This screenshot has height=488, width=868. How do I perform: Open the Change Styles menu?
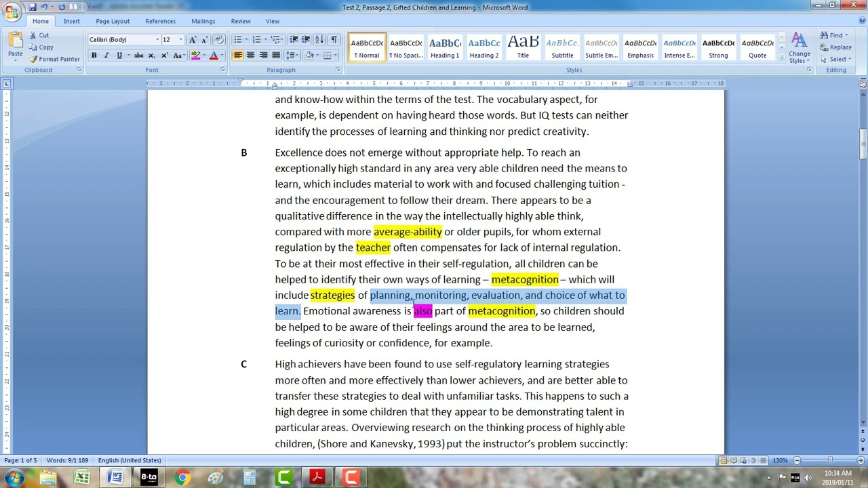pos(799,47)
